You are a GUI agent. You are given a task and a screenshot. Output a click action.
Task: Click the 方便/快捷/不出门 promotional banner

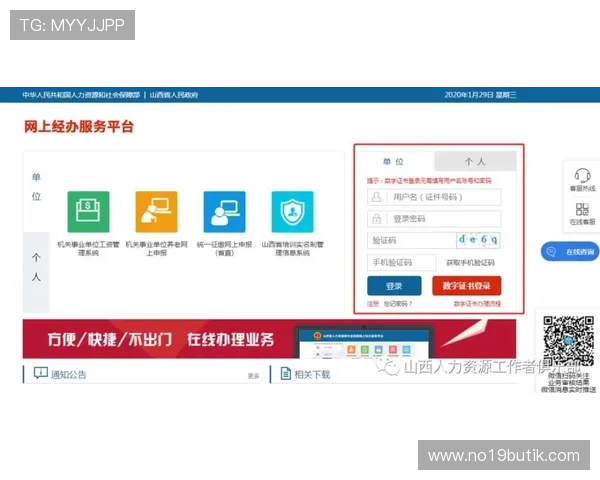pos(269,339)
